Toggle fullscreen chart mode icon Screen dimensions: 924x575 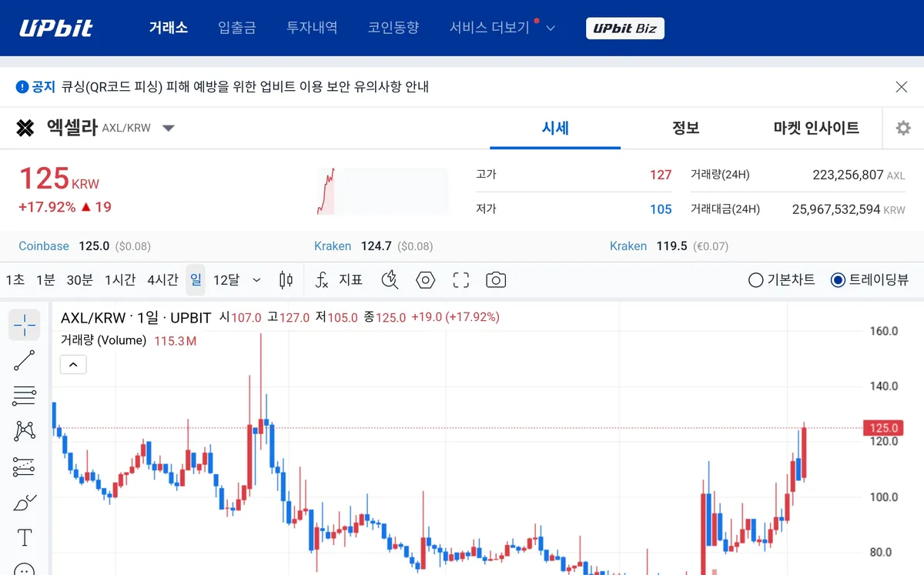461,280
